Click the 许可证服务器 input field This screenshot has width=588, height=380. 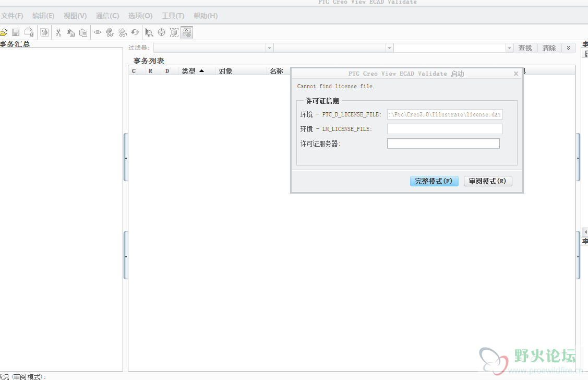[x=443, y=144]
